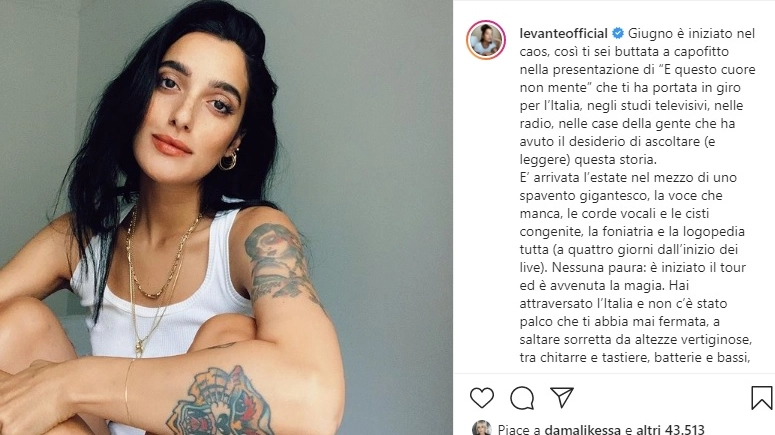Open the levanteofficial username link

click(x=563, y=34)
